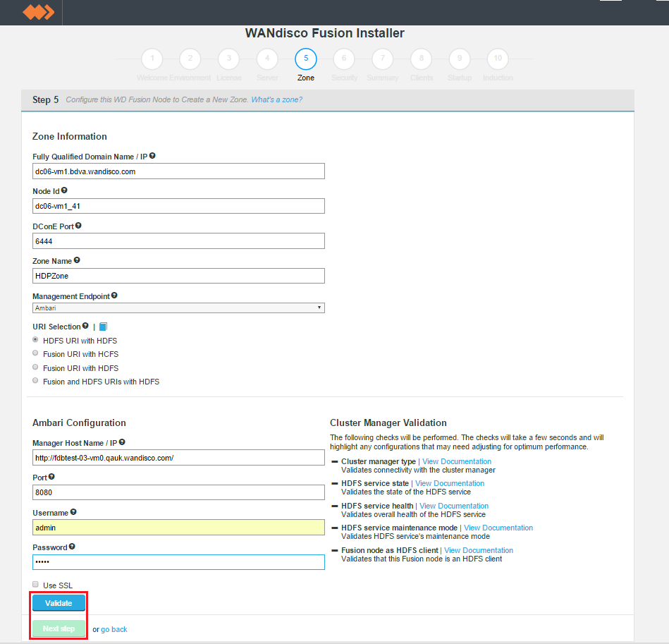View Documentation for Cluster manager type
The height and width of the screenshot is (644, 669).
click(457, 461)
